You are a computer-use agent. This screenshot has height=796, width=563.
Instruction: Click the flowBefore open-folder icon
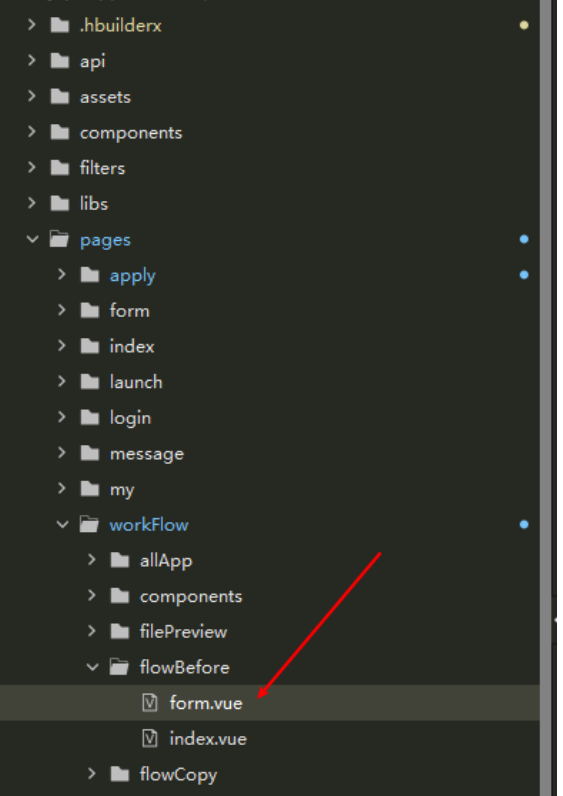coord(119,667)
